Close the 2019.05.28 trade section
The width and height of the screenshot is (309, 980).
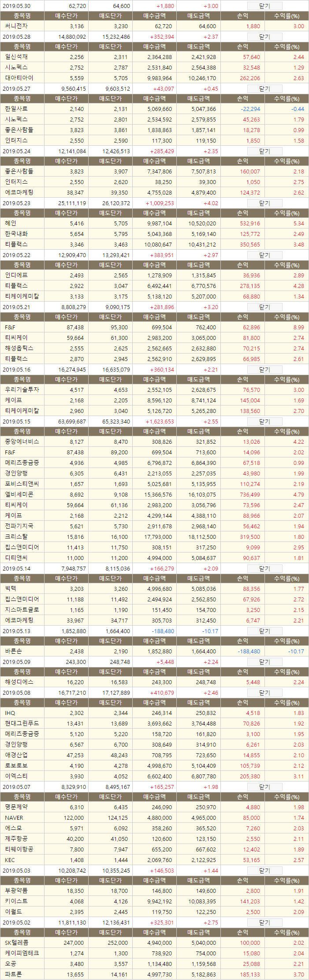click(264, 37)
